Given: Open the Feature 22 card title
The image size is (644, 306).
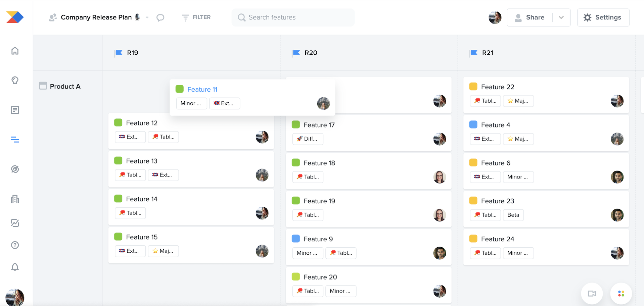Looking at the screenshot, I should click(498, 87).
